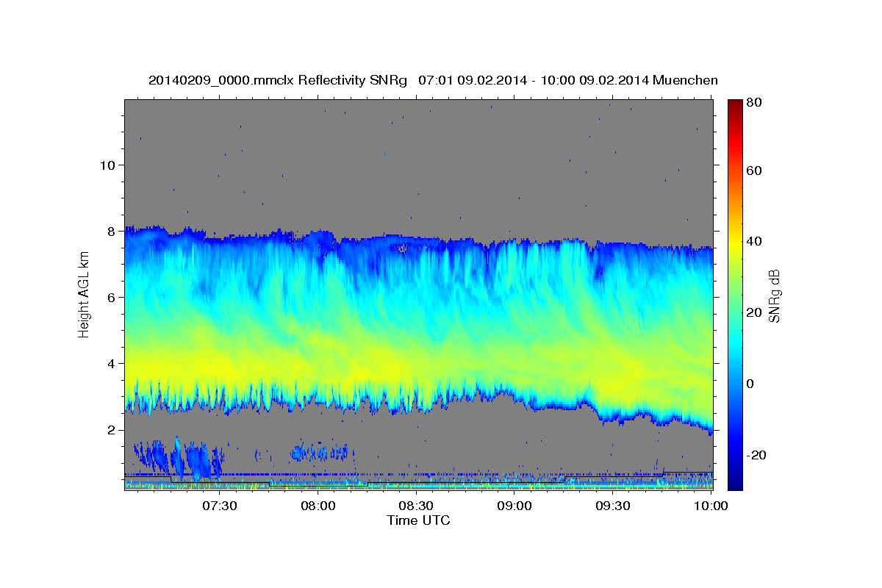Click the colorbar value 20
Viewport: 882px width, 588px height.
click(x=755, y=312)
